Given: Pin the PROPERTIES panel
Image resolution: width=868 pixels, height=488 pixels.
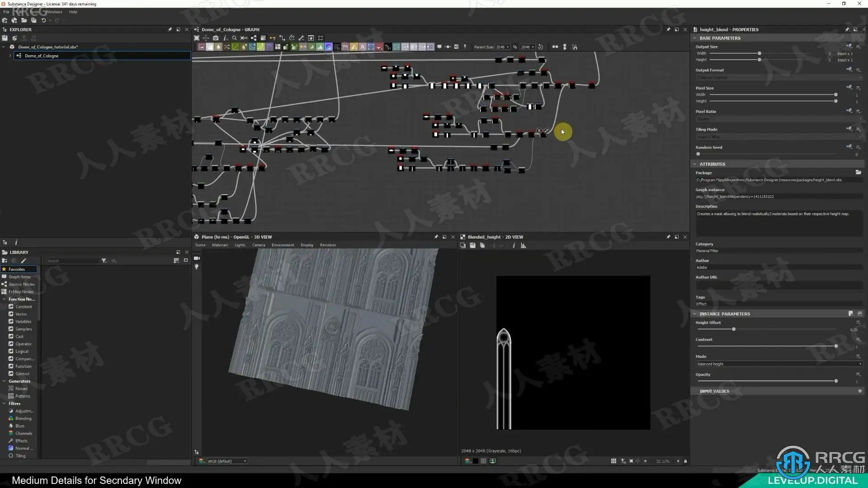Looking at the screenshot, I should tap(847, 29).
